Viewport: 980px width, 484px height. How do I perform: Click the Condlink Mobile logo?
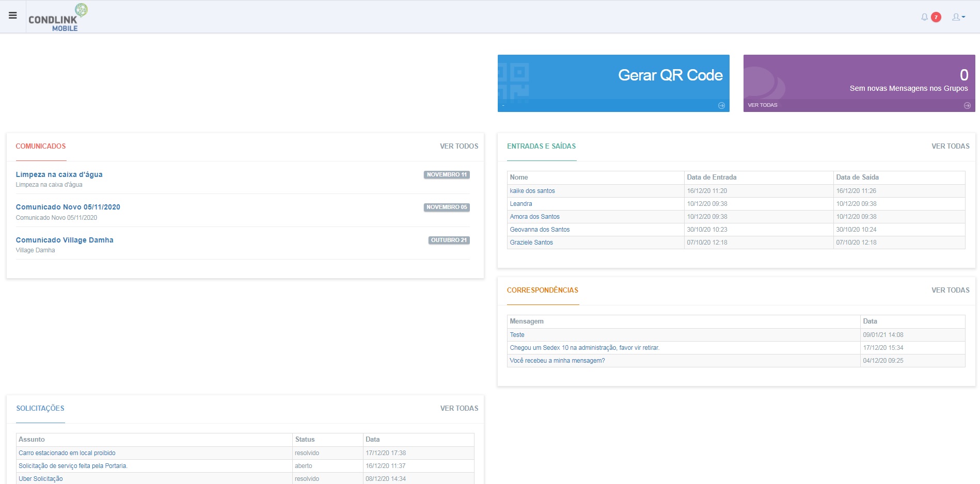click(58, 18)
